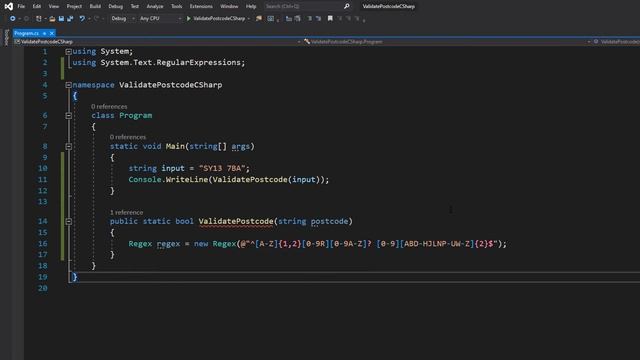Open the Test menu

[x=134, y=6]
